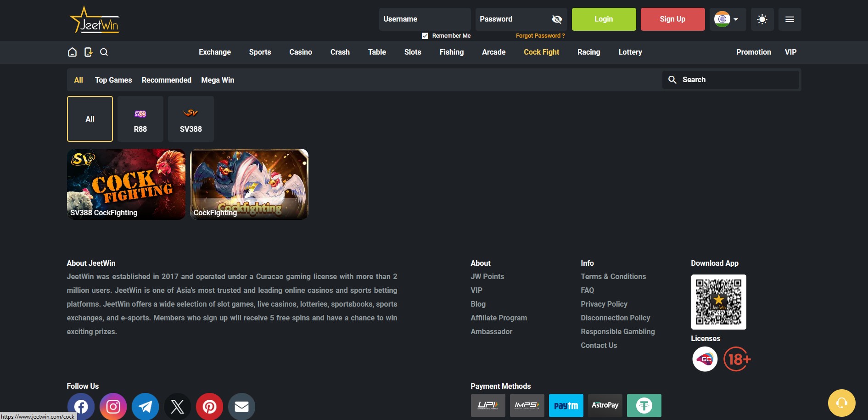
Task: Open the Instagram social icon
Action: click(x=113, y=406)
